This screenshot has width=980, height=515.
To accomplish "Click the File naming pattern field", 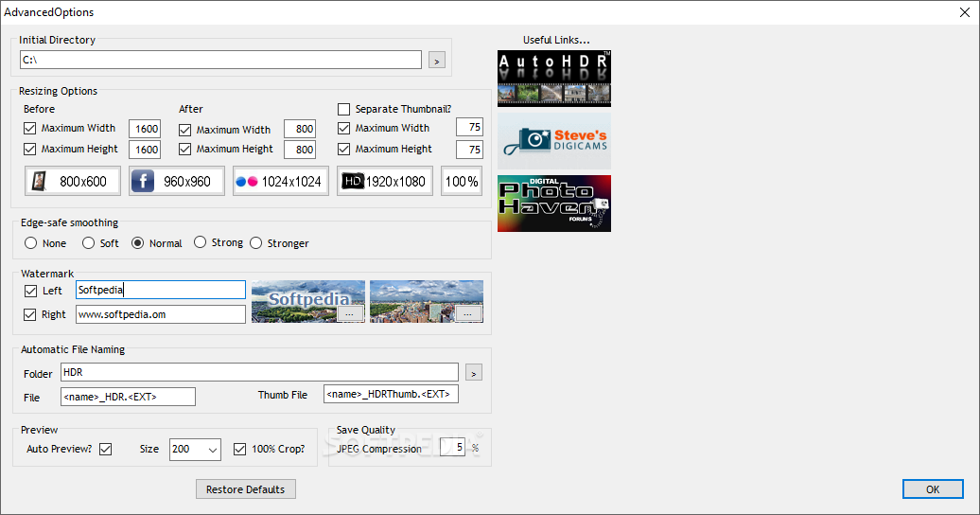I will [x=128, y=397].
